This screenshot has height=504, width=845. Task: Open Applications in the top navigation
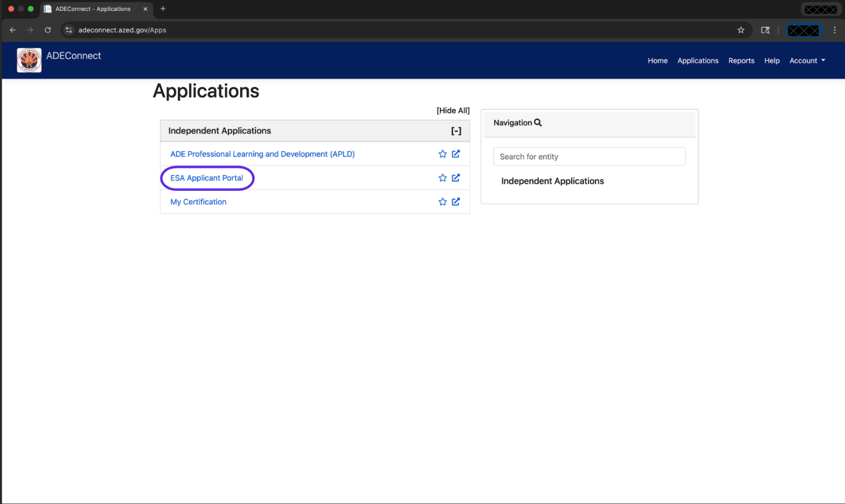click(698, 60)
